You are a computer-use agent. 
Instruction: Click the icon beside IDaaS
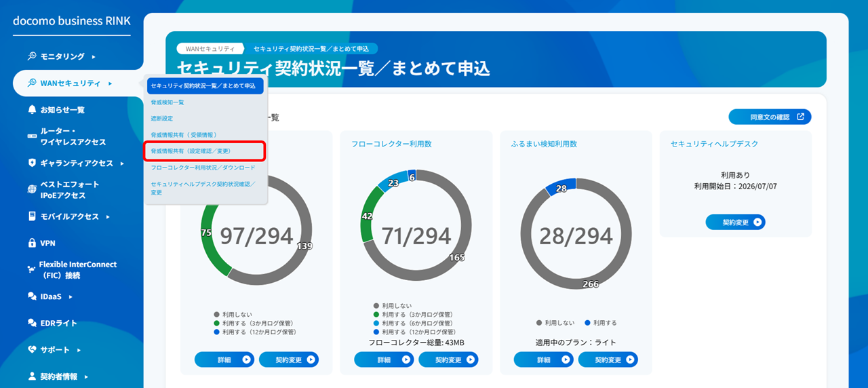click(x=32, y=296)
